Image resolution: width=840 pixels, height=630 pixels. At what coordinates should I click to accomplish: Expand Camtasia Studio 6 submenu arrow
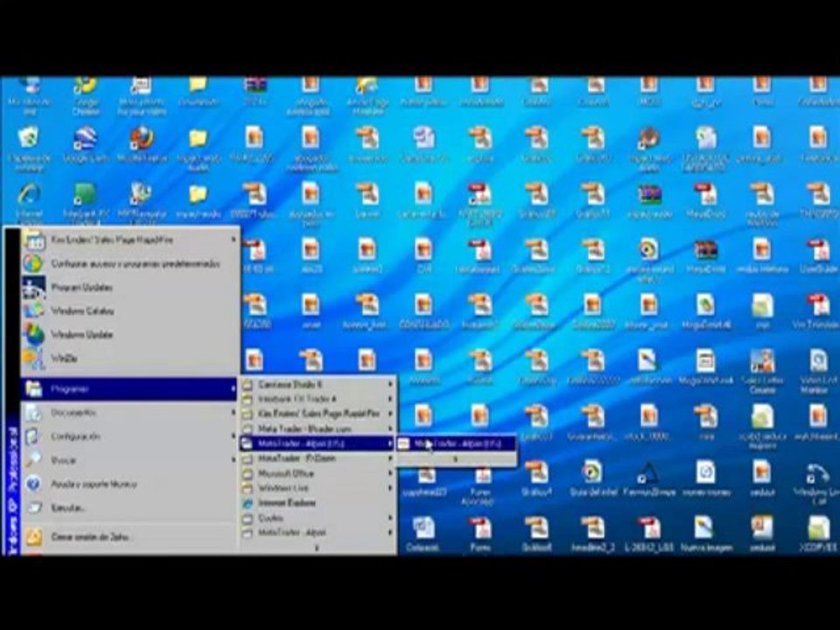pyautogui.click(x=390, y=384)
